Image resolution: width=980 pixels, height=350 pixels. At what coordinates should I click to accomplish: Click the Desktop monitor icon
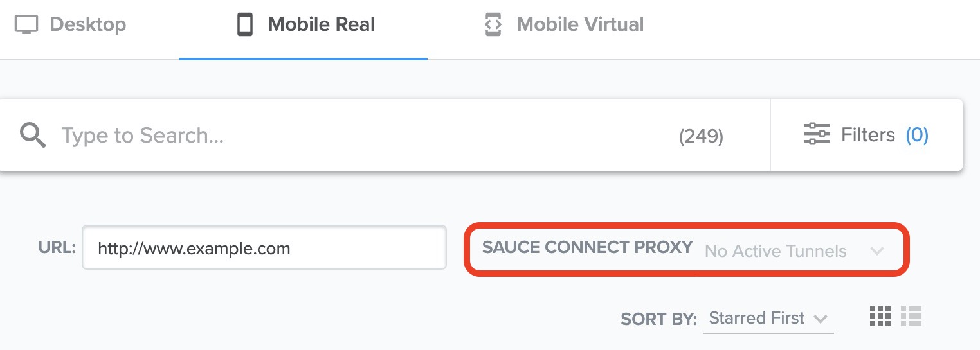coord(27,25)
